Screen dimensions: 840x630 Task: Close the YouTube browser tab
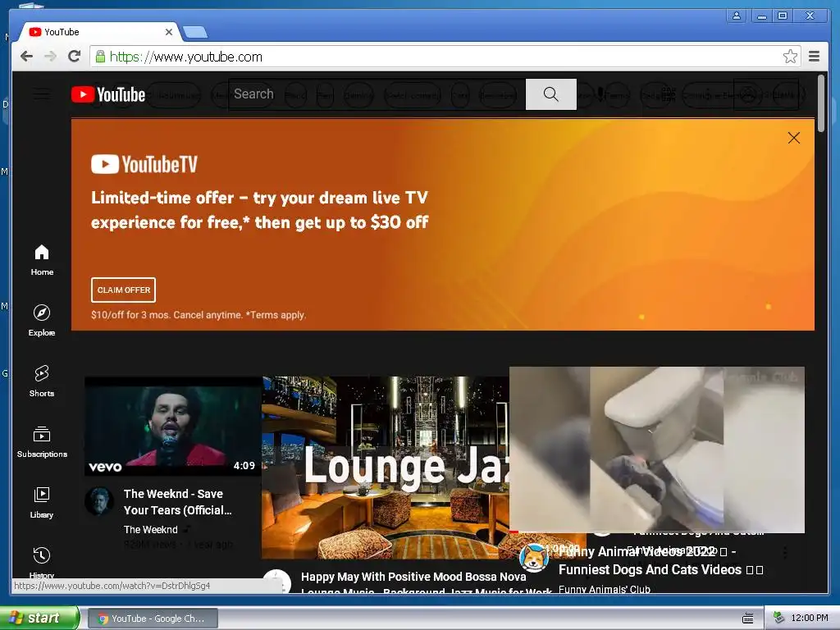pos(169,32)
